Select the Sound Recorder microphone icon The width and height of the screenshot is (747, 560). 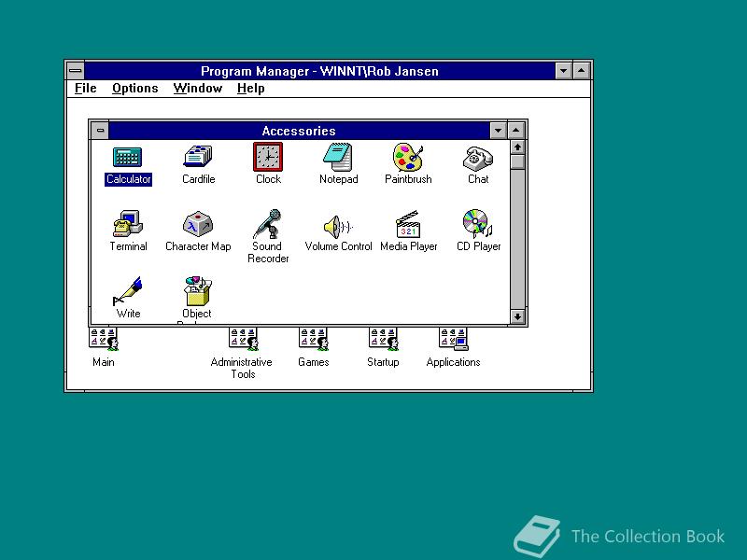pyautogui.click(x=267, y=223)
